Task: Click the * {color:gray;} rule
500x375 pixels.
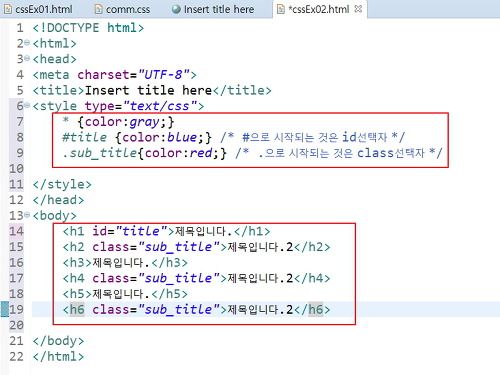Action: 118,122
